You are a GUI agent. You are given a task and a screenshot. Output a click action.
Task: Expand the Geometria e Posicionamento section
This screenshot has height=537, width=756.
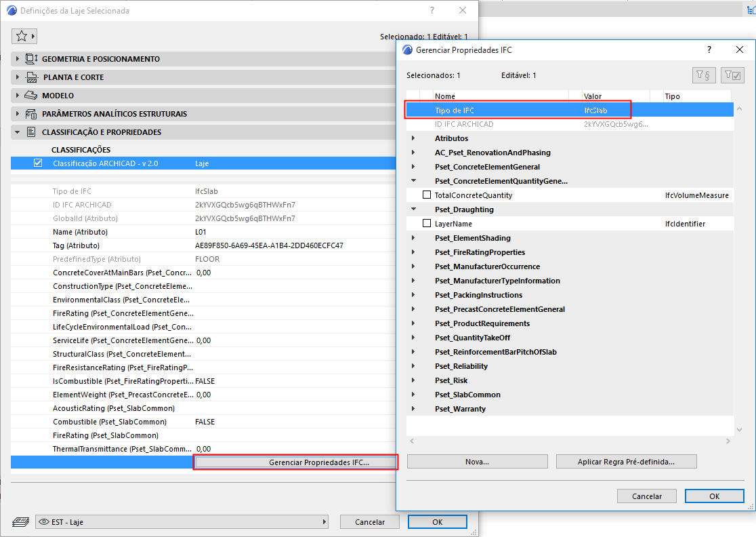(18, 59)
